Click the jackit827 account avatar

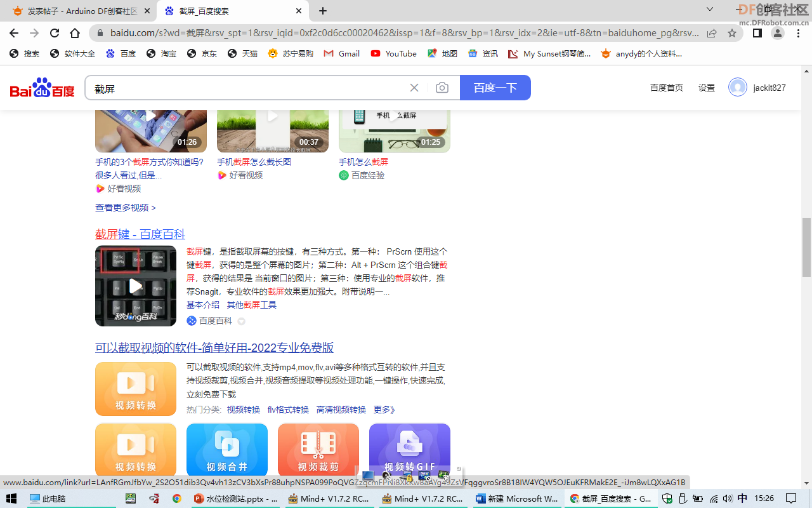(738, 88)
